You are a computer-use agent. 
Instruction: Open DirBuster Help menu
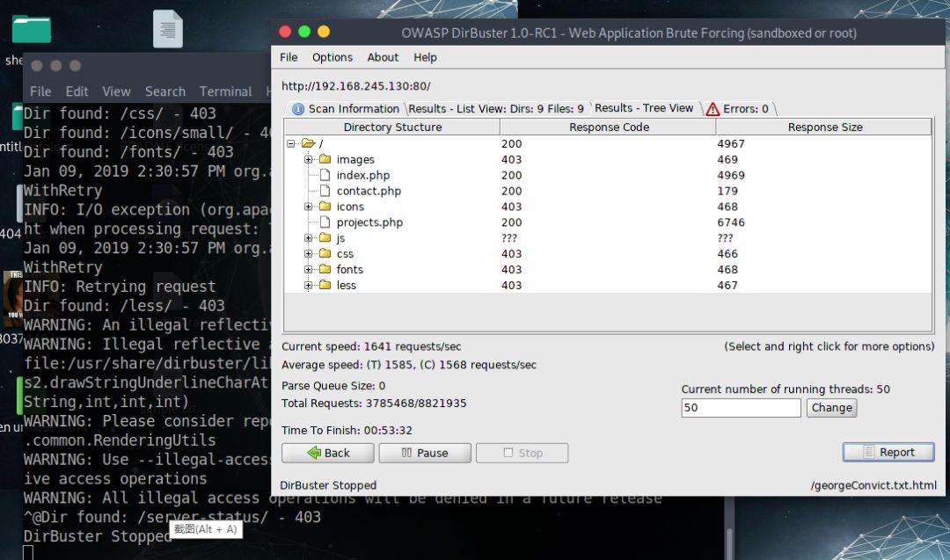(x=426, y=57)
